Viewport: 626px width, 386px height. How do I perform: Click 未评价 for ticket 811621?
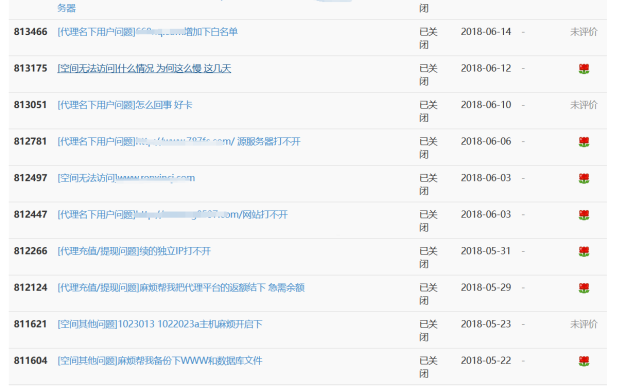[584, 324]
